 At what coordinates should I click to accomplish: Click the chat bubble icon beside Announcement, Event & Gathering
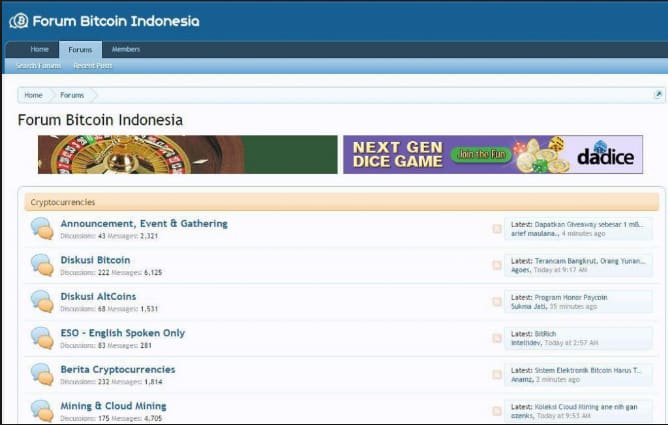(x=42, y=229)
